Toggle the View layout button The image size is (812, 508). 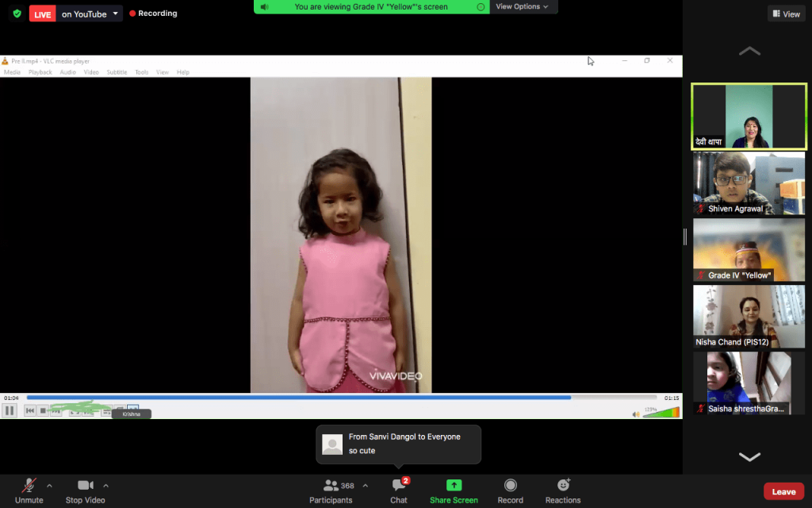(786, 13)
